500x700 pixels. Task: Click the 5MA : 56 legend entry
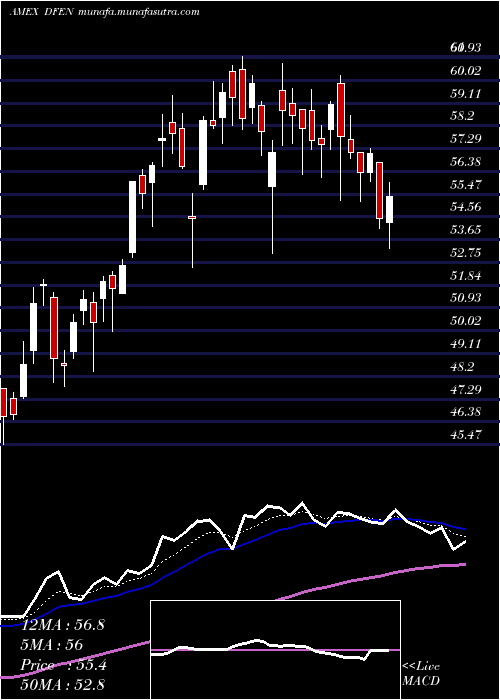(x=51, y=644)
